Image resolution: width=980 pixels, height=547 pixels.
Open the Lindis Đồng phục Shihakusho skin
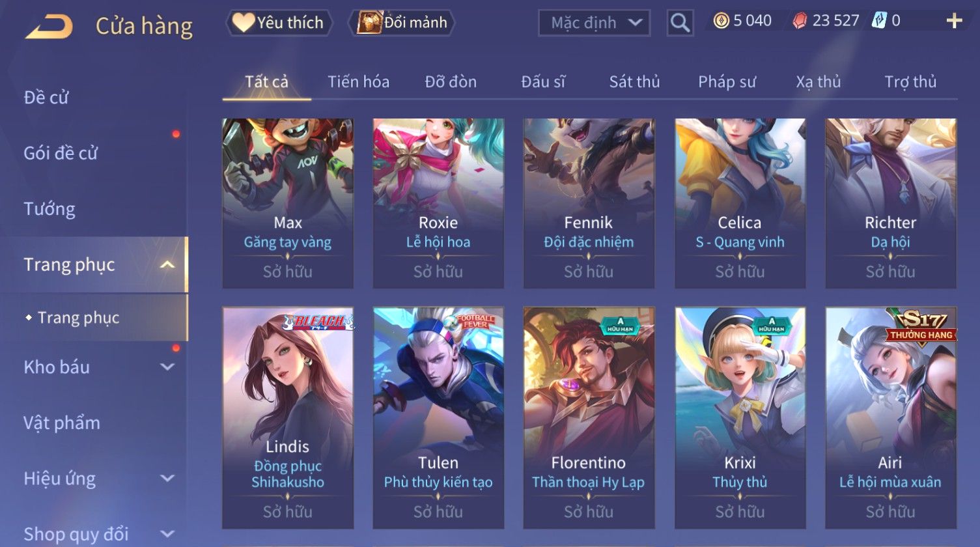click(x=288, y=418)
